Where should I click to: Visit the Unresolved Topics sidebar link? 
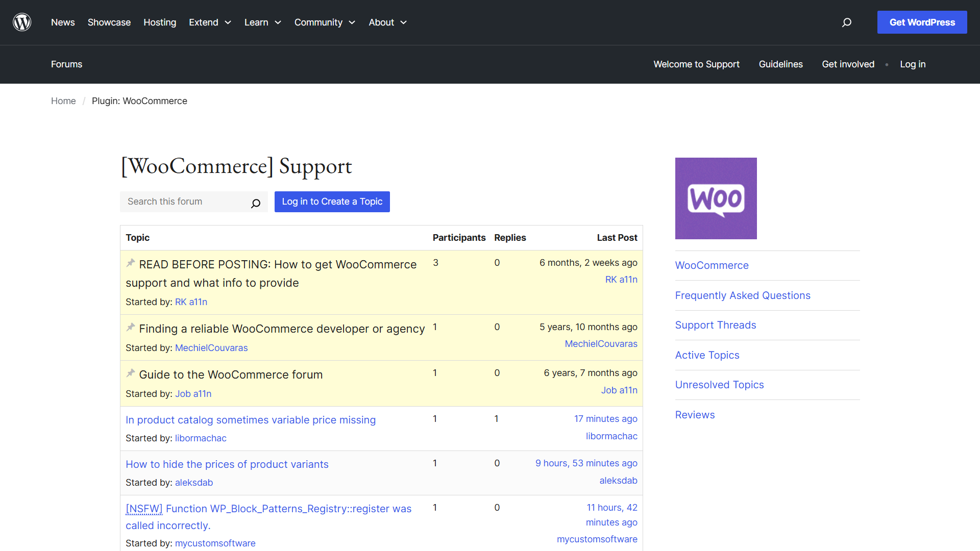tap(719, 385)
